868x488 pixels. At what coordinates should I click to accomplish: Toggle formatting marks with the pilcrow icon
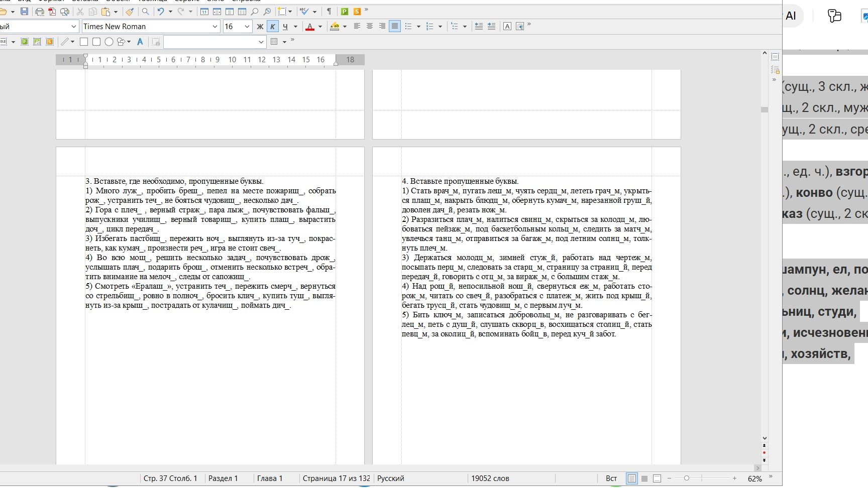[329, 12]
